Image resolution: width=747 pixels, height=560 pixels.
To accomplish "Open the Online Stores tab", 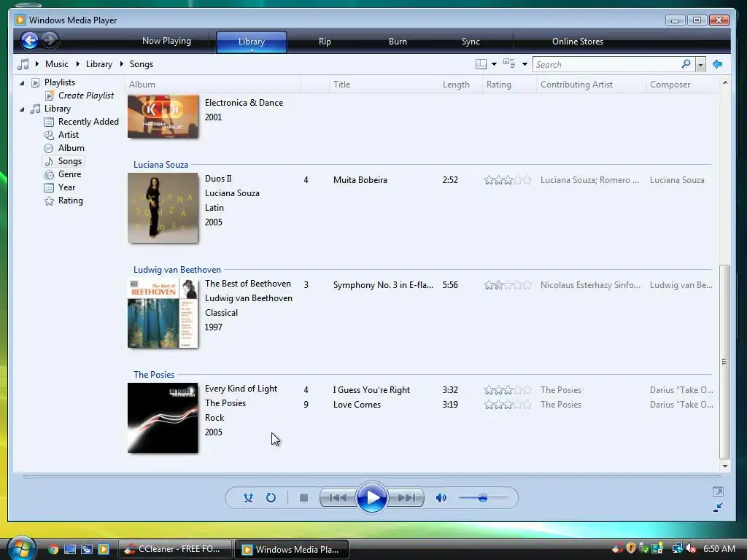I will tap(578, 42).
